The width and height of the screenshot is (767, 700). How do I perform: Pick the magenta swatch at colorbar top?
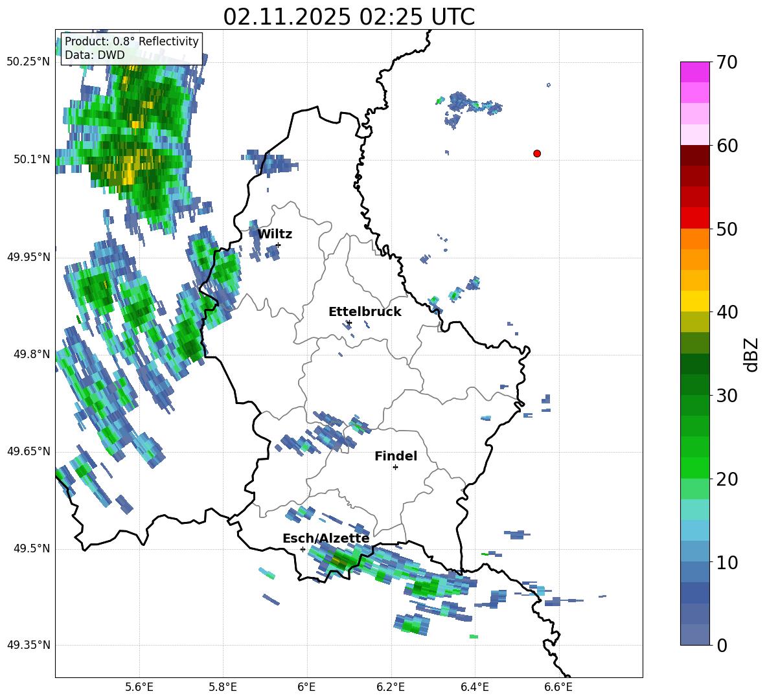point(695,72)
